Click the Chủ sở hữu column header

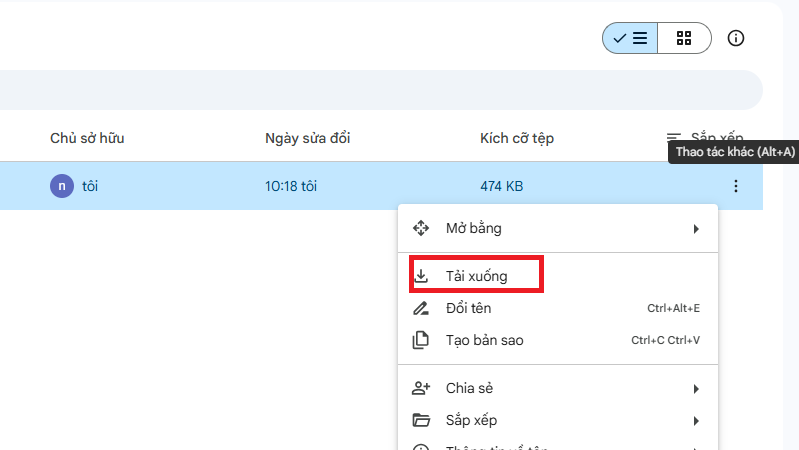coord(87,137)
